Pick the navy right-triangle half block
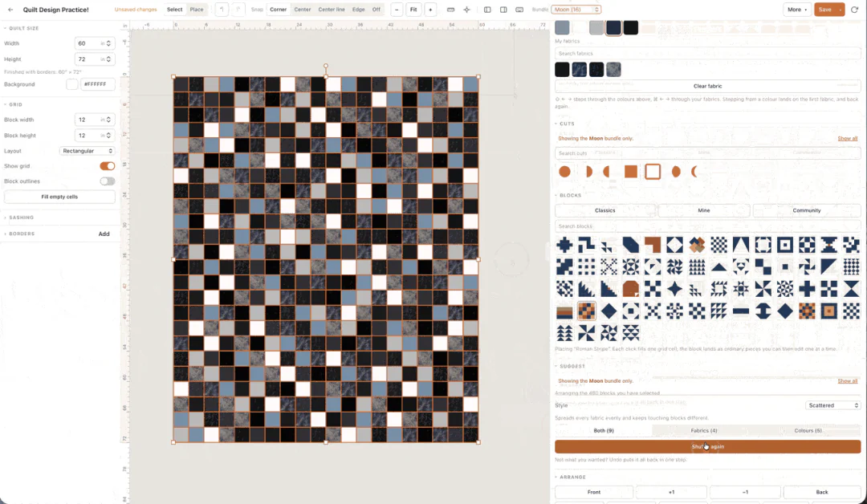This screenshot has width=867, height=504. coord(828,266)
